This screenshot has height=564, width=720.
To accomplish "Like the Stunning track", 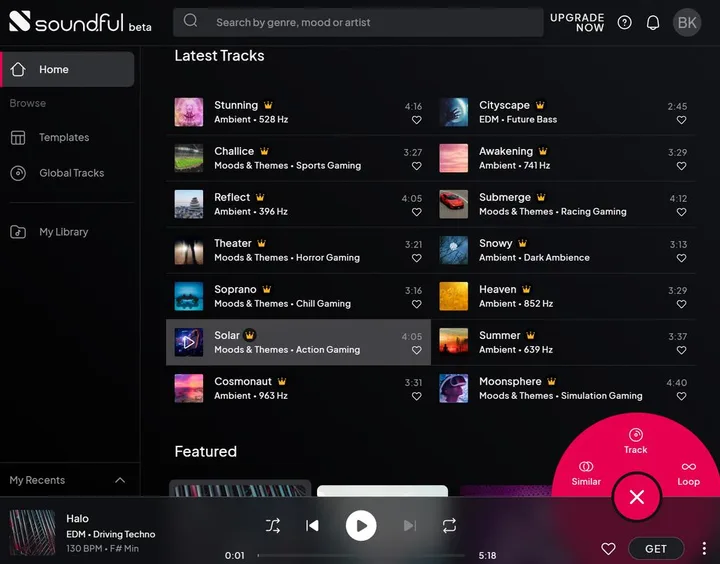I will [416, 120].
